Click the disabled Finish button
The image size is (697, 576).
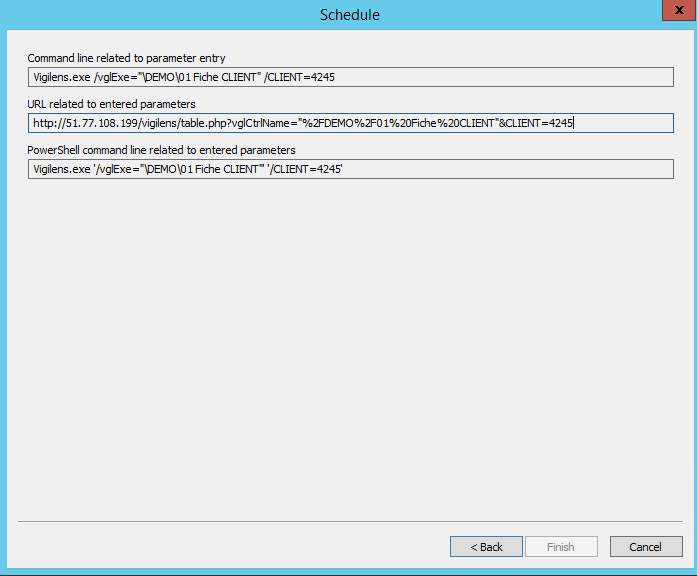click(561, 546)
